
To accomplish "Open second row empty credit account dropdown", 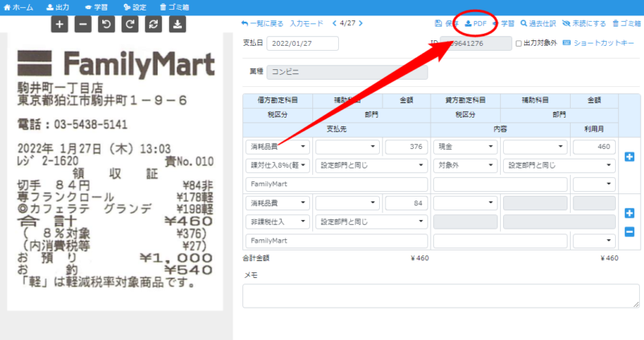I will (465, 203).
